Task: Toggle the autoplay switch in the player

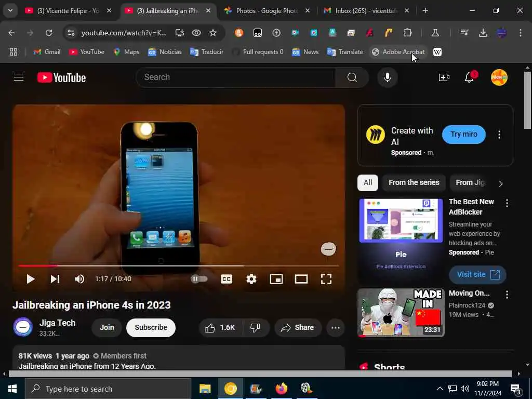Action: [199, 279]
